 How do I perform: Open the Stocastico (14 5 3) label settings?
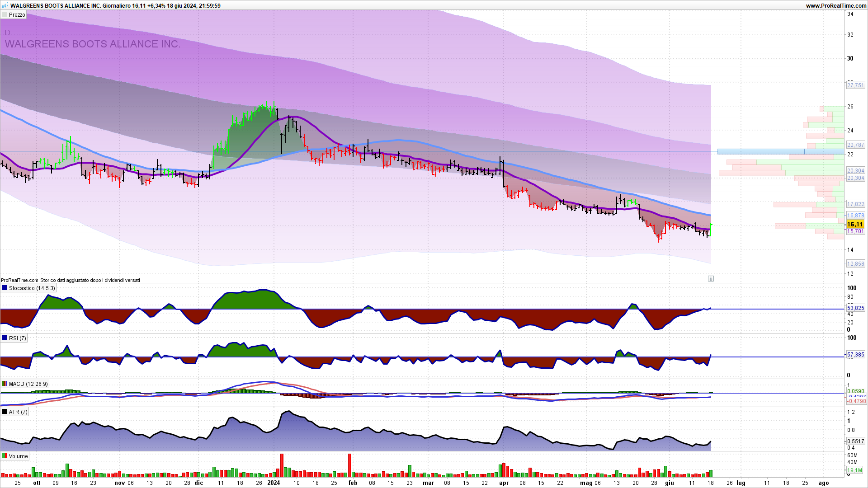click(x=32, y=288)
